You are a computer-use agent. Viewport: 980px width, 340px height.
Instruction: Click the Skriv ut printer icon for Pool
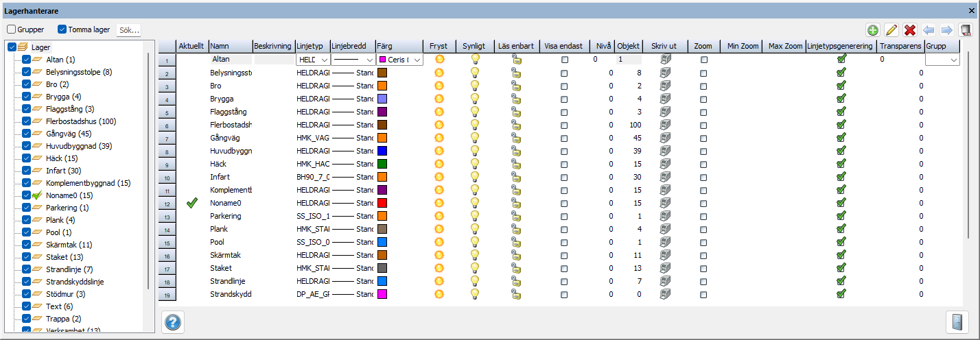coord(664,242)
